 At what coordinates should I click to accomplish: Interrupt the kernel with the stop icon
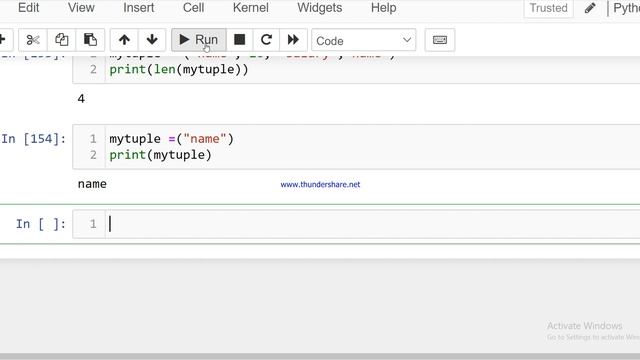[240, 40]
